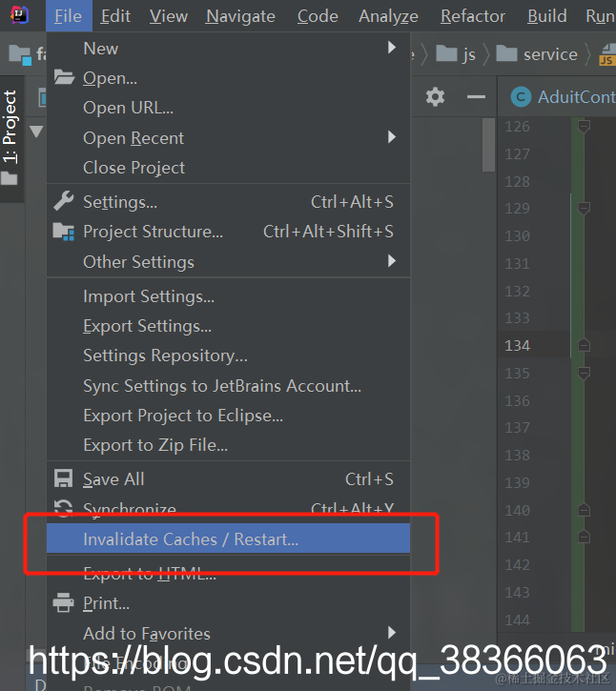Viewport: 616px width, 691px height.
Task: Select Export Settings... entry
Action: 229,326
